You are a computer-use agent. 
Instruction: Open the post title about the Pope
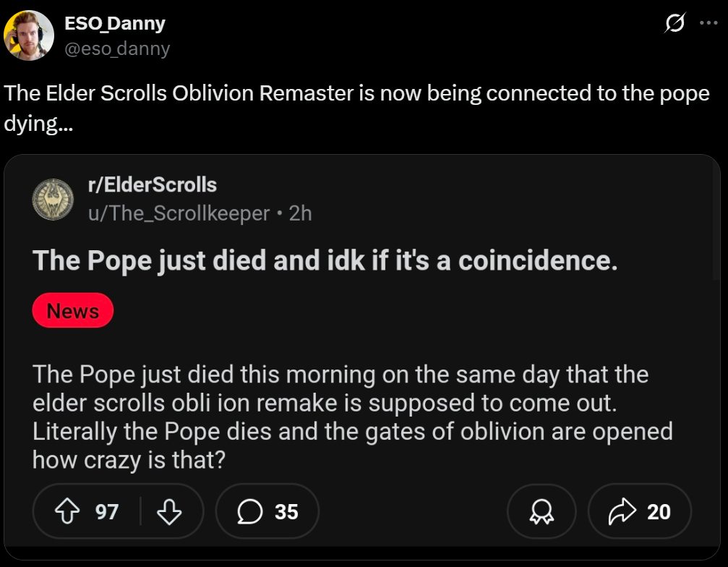pos(325,260)
